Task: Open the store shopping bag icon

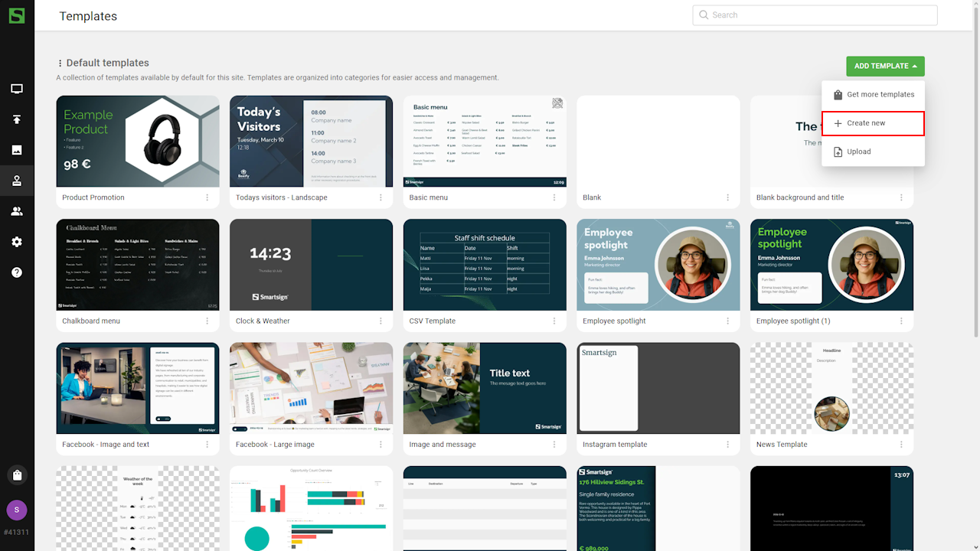Action: [x=17, y=475]
